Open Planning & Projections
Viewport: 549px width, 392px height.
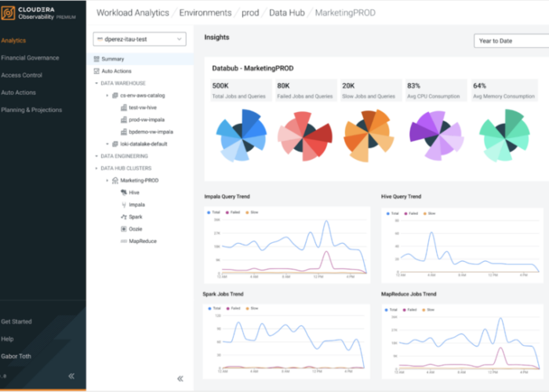coord(31,110)
